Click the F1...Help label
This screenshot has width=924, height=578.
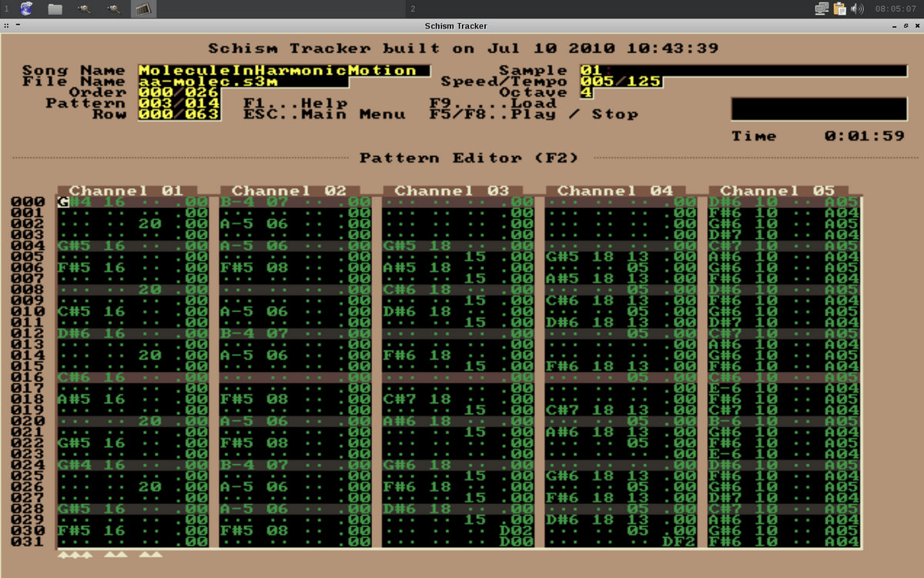[x=296, y=103]
